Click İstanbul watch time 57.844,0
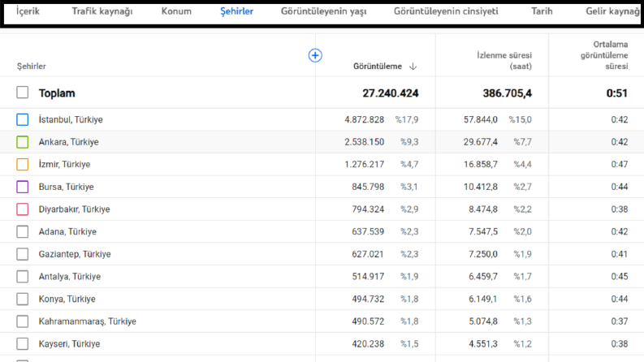 481,119
